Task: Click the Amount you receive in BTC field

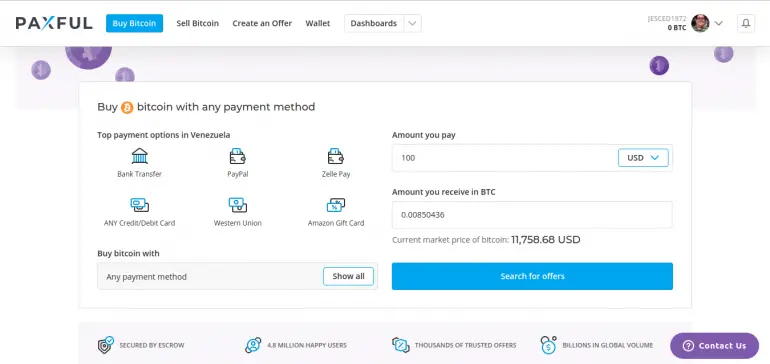Action: 532,215
